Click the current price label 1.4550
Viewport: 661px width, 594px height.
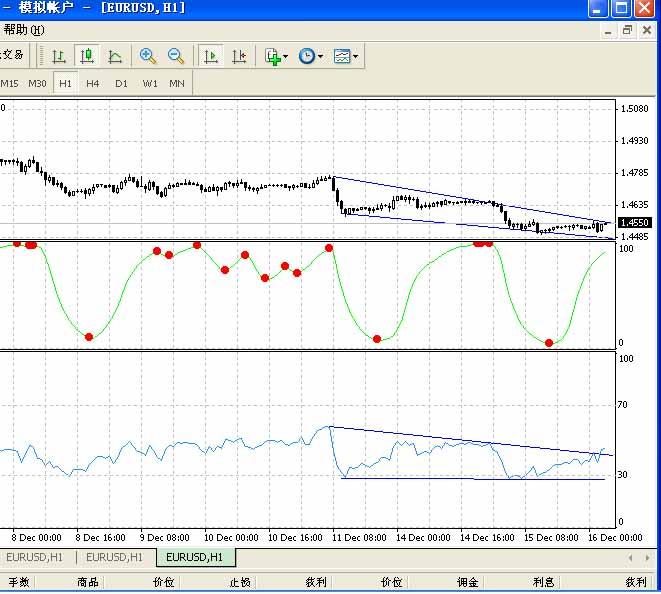[x=635, y=222]
